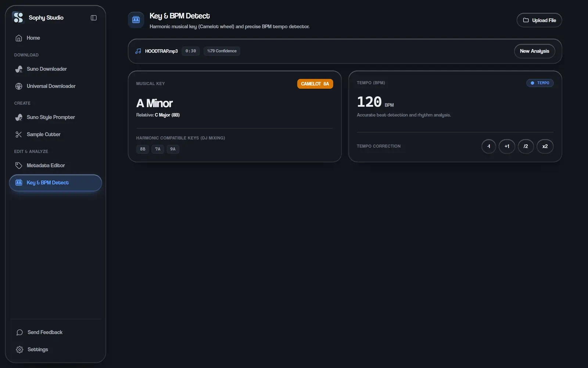Click the HOODTRAP.mp3 file name
The width and height of the screenshot is (588, 368).
[x=161, y=51]
